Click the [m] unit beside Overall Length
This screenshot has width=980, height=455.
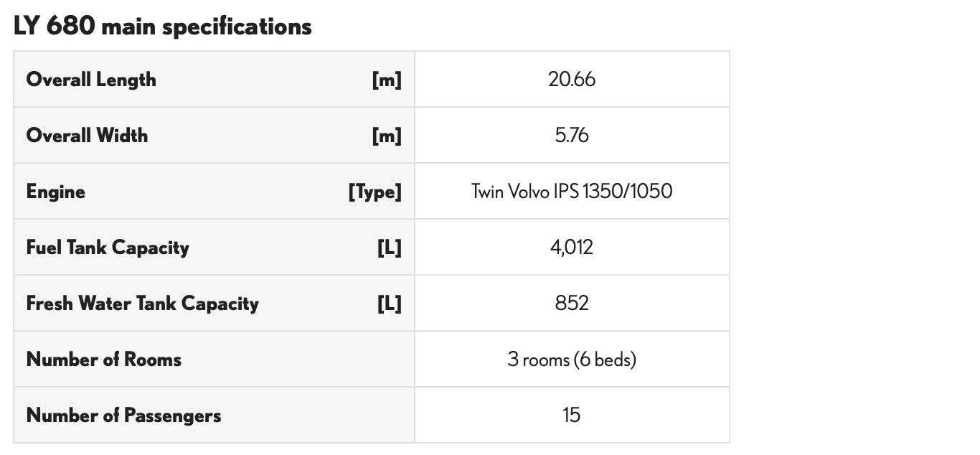[387, 80]
